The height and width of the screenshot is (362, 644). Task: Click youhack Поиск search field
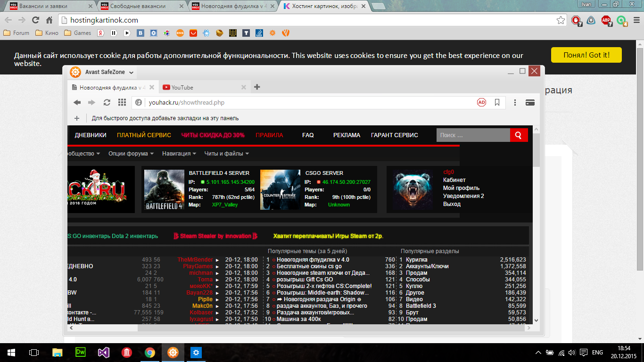pyautogui.click(x=473, y=135)
